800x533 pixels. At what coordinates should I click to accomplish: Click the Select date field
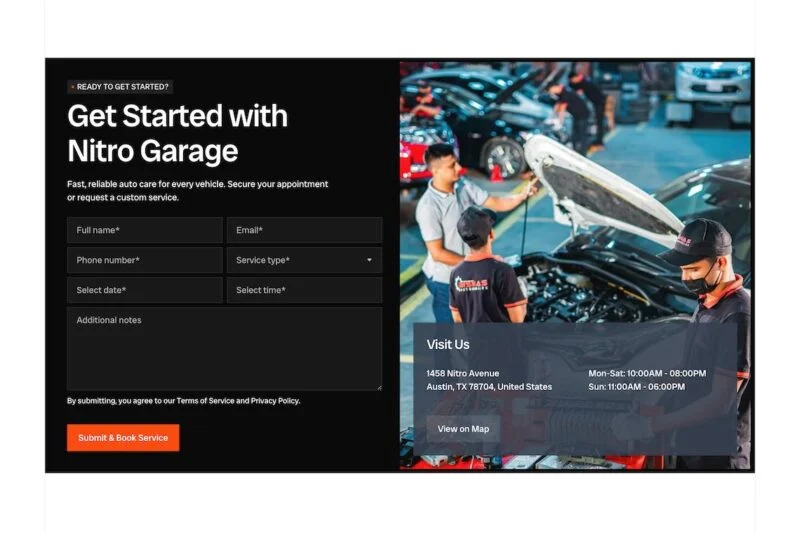(144, 290)
